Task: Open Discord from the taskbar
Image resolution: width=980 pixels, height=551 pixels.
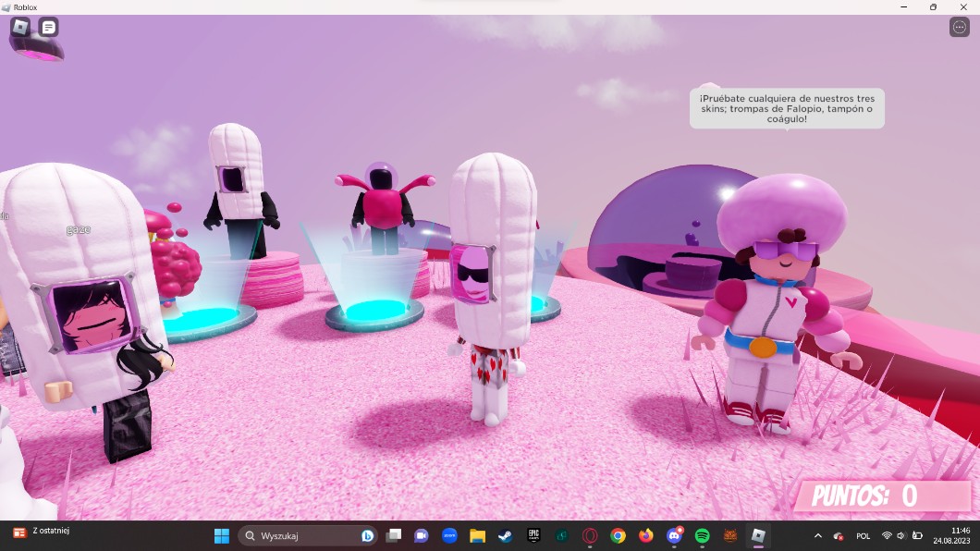Action: [x=674, y=535]
